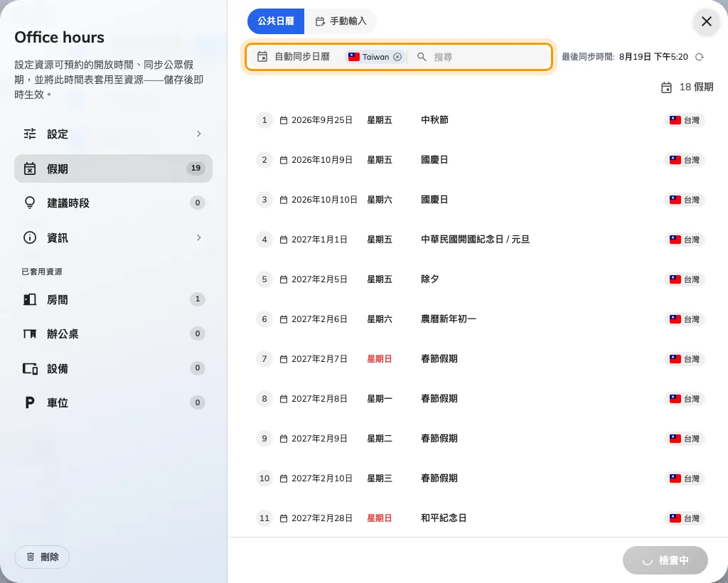Click the 辦公桌 desk icon
This screenshot has width=728, height=583.
[30, 333]
